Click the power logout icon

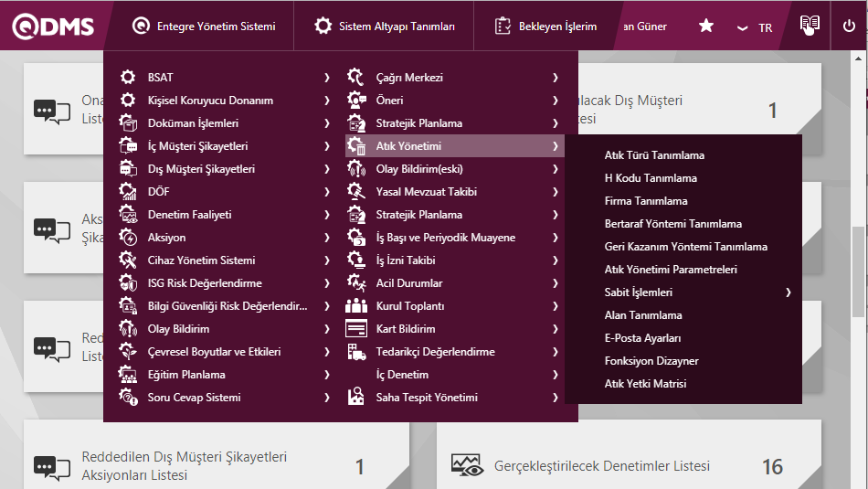[849, 27]
